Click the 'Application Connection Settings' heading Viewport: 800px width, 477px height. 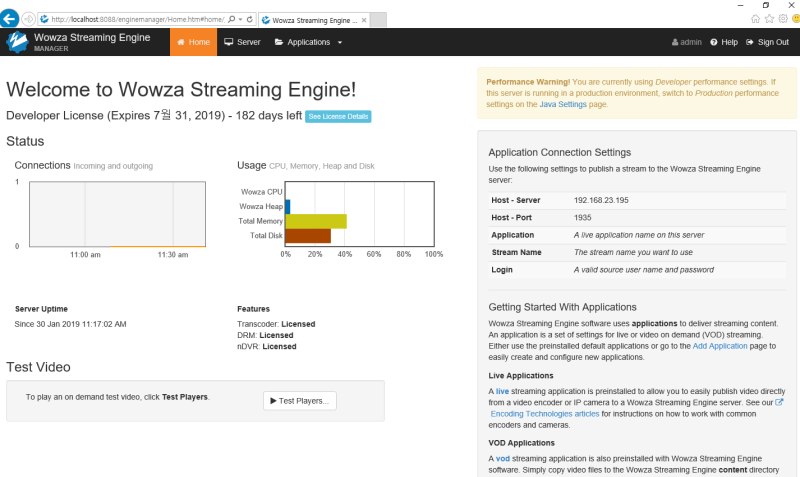560,152
